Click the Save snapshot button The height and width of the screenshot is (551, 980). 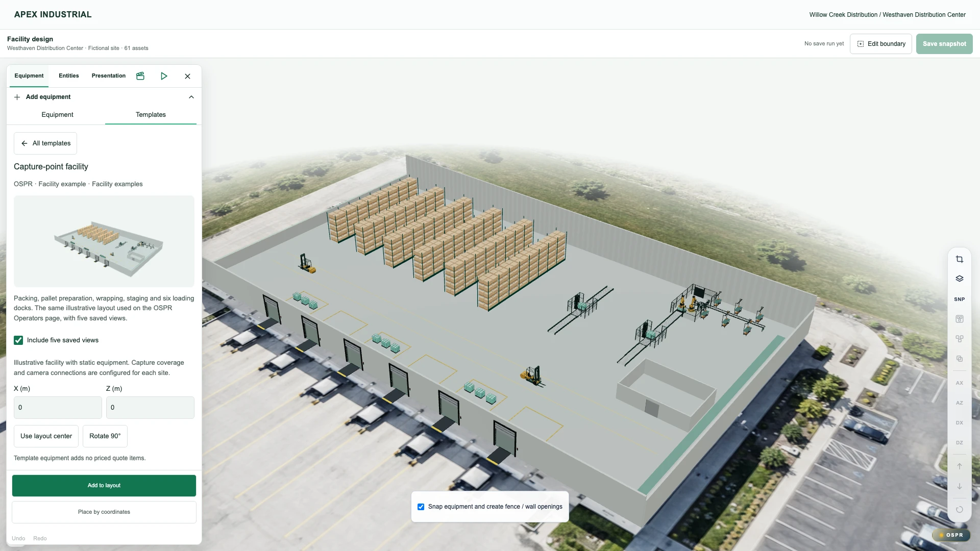[x=944, y=44]
